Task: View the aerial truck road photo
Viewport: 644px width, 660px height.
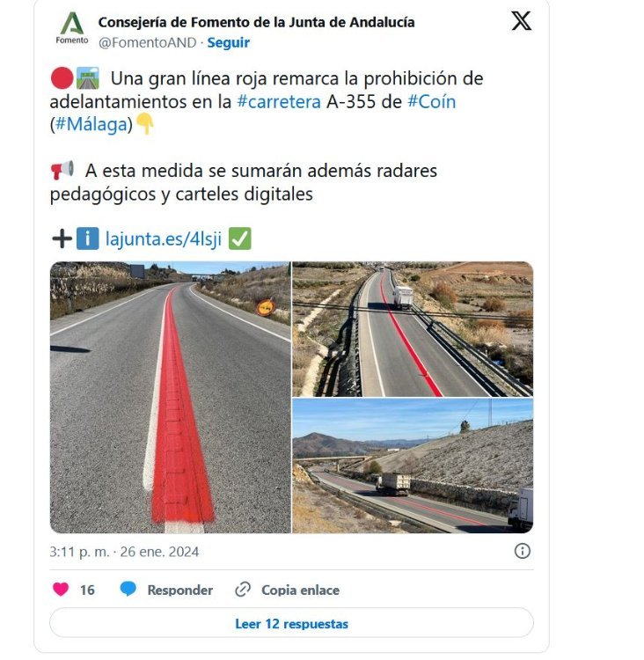Action: coord(413,329)
